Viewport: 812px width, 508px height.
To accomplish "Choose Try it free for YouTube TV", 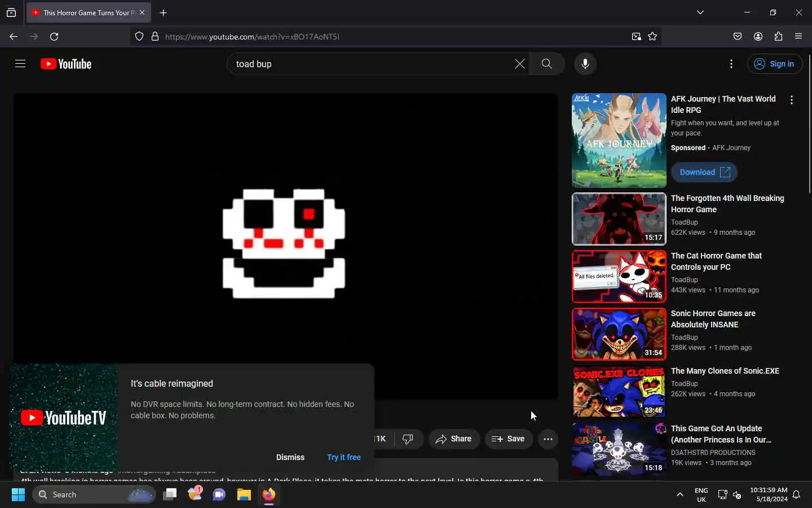I will point(344,457).
